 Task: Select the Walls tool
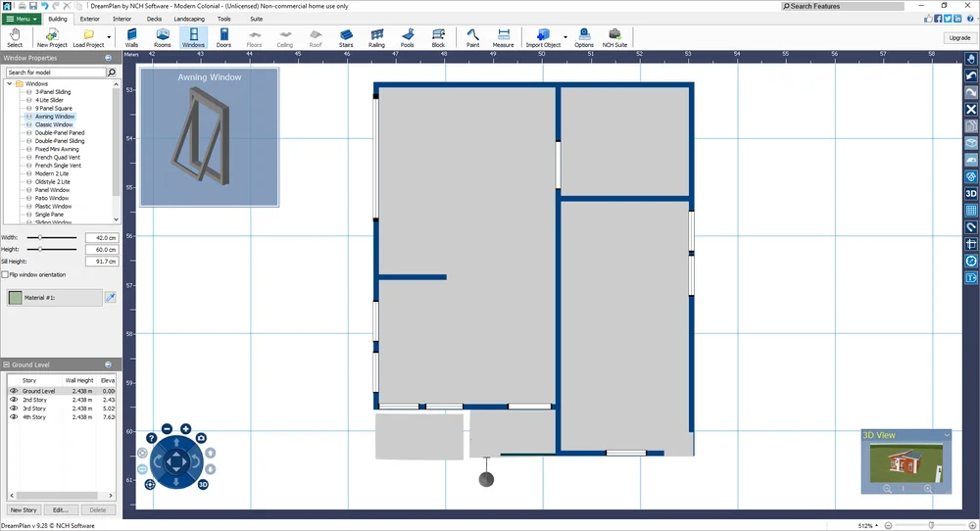pos(131,37)
